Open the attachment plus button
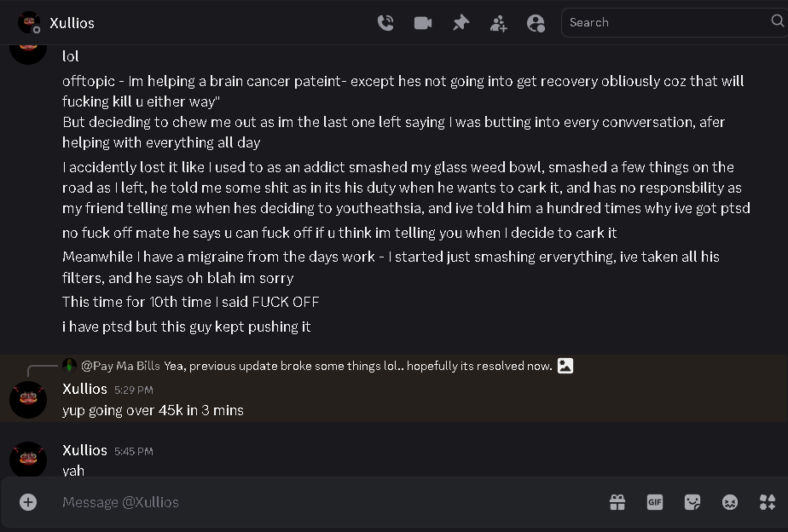 click(x=28, y=502)
